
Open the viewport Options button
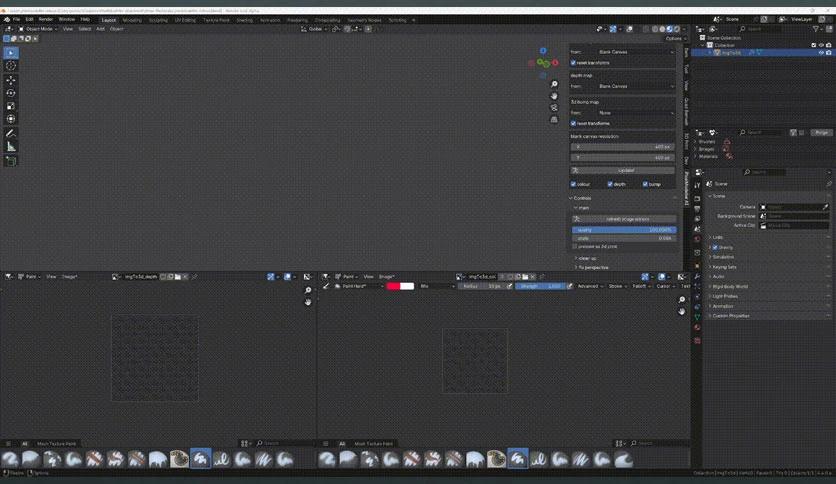tap(676, 38)
